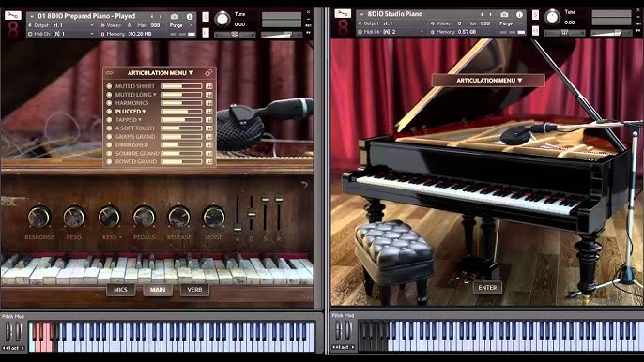Viewport: 644px width, 362px height.
Task: Click the undo arrow icon above the knobs
Action: 304,185
